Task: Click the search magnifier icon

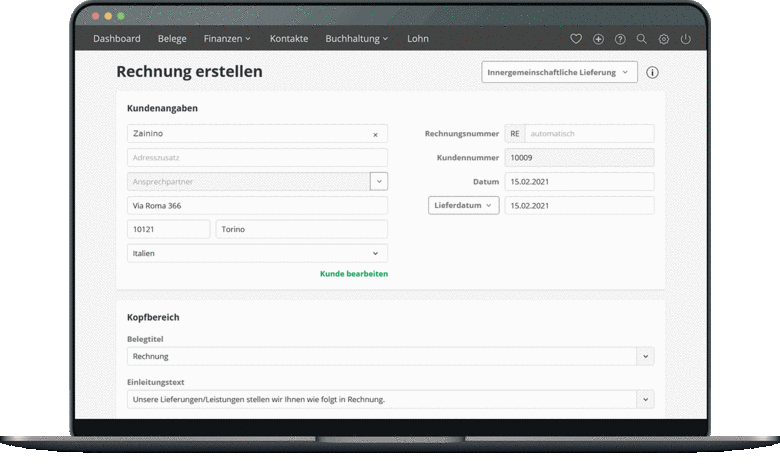Action: click(642, 39)
